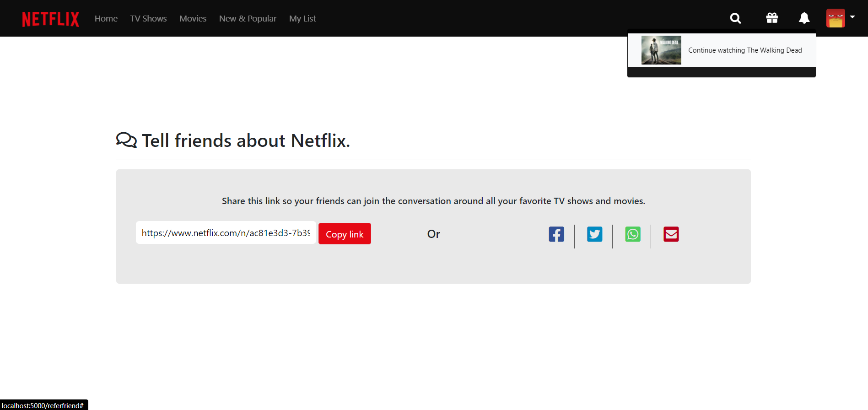Share via the WhatsApp icon
The image size is (868, 410).
(633, 234)
